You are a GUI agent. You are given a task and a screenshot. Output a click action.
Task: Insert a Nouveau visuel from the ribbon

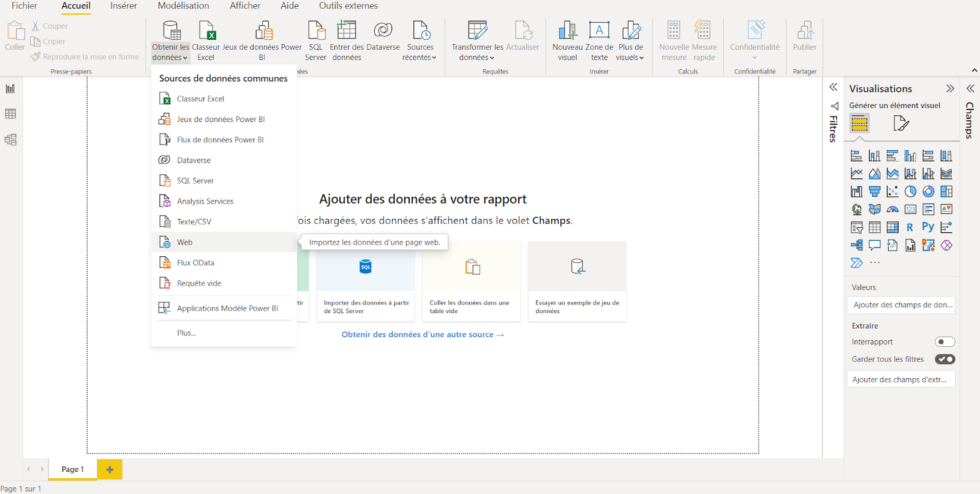[567, 41]
